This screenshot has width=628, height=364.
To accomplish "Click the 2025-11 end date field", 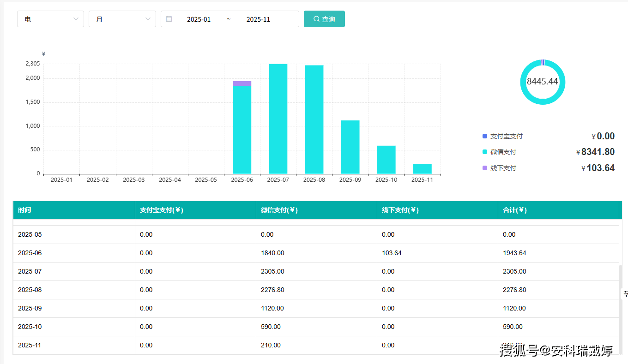I will (x=258, y=19).
